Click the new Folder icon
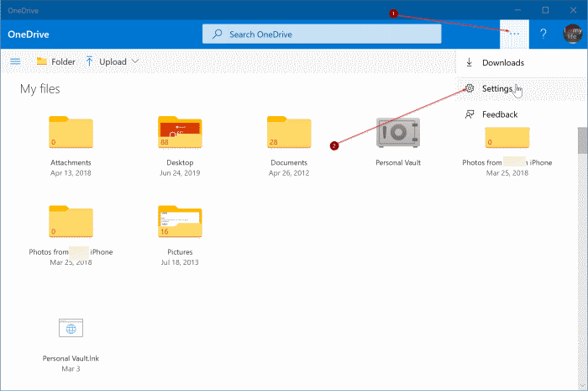The width and height of the screenshot is (588, 391). tap(42, 61)
